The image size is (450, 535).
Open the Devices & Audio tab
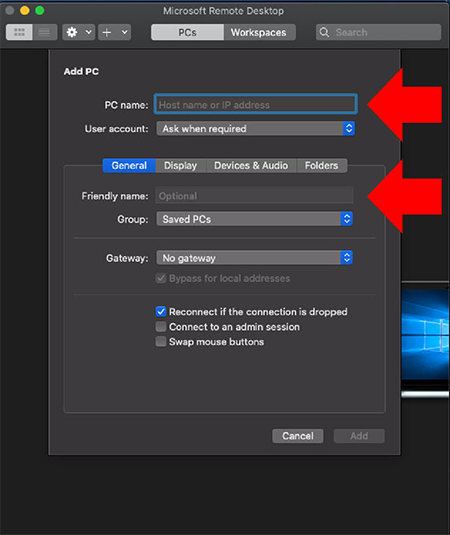pyautogui.click(x=251, y=165)
